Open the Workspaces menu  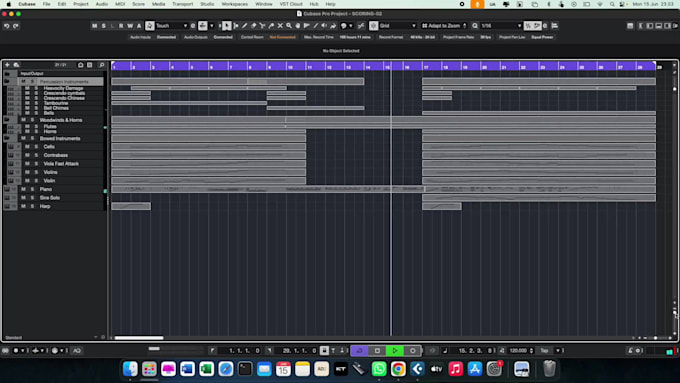click(235, 4)
